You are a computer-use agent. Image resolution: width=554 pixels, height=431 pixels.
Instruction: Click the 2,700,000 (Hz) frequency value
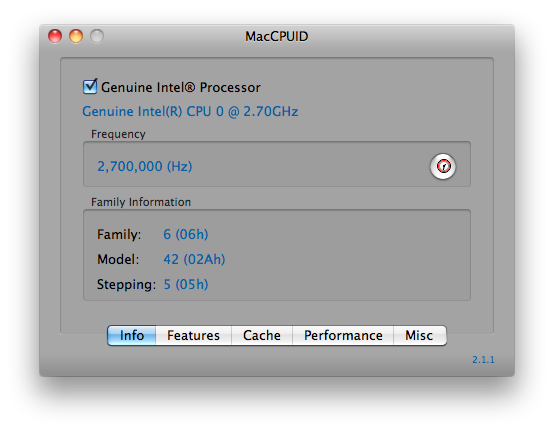[x=145, y=166]
